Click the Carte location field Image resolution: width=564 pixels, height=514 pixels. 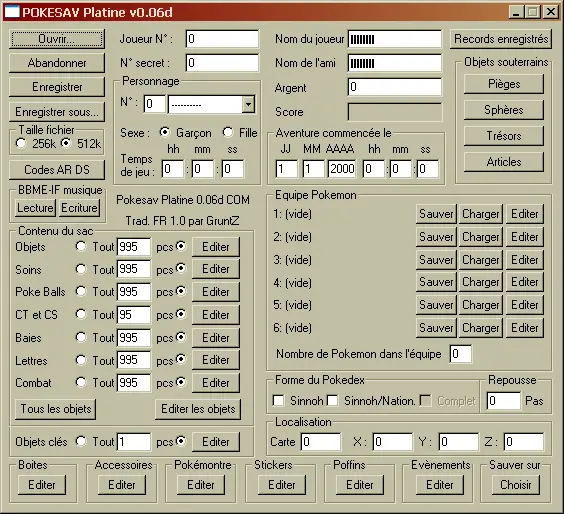click(321, 442)
